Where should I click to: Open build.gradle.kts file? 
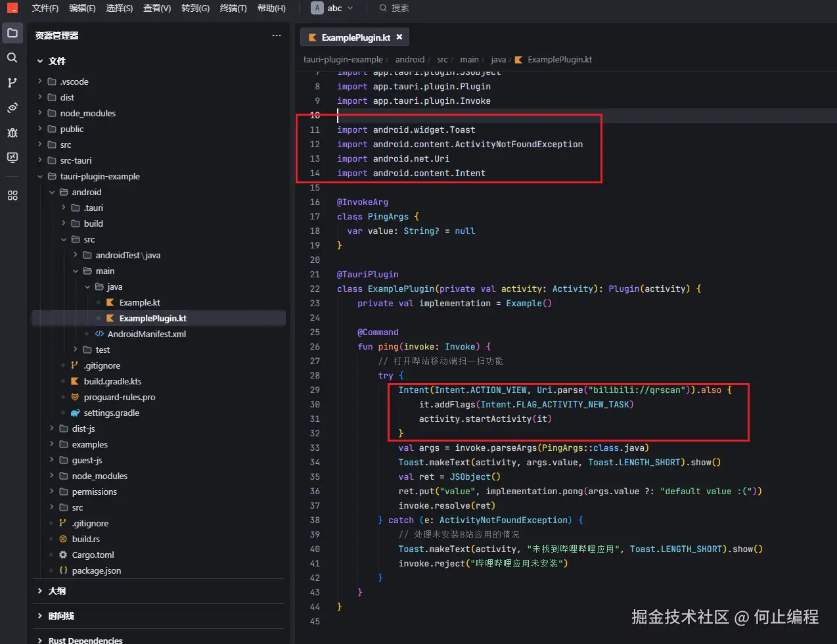pos(112,381)
